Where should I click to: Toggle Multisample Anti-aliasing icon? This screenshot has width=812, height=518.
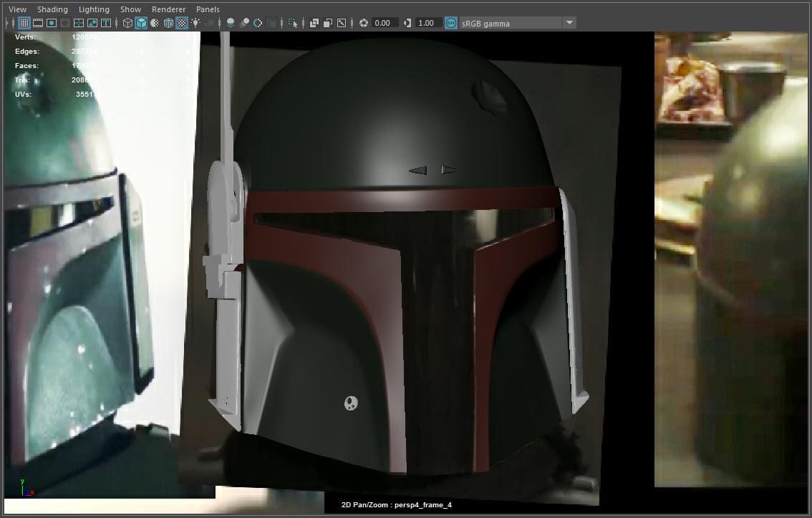[x=258, y=23]
